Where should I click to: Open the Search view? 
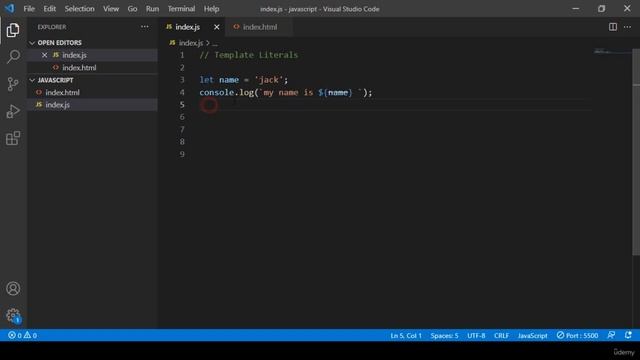[13, 56]
